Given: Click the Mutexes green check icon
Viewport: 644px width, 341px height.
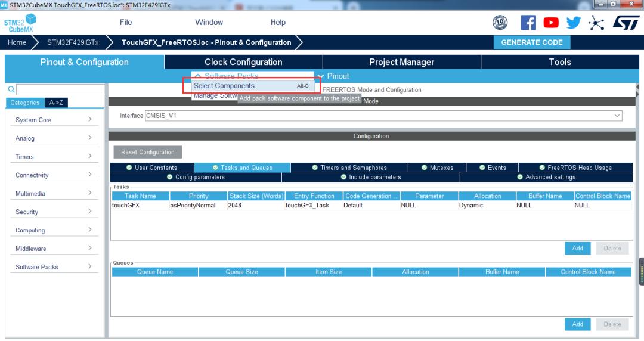Looking at the screenshot, I should click(425, 168).
